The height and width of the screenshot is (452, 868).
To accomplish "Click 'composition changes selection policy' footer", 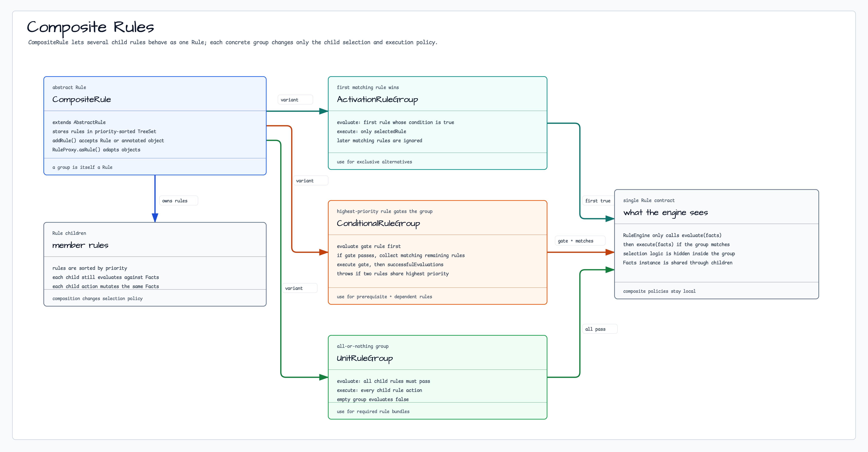I will pos(97,298).
